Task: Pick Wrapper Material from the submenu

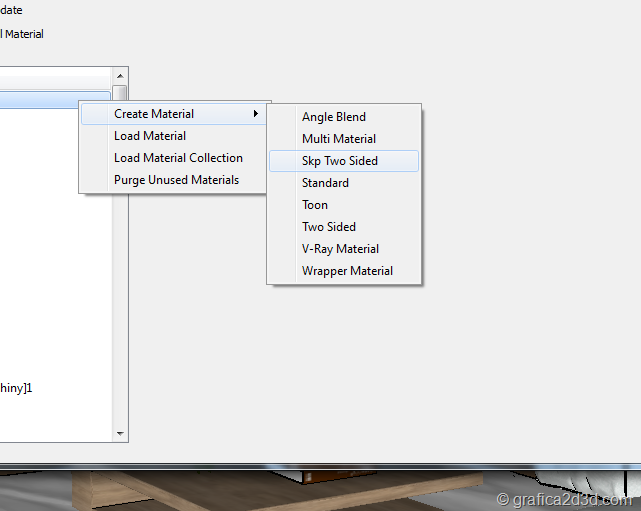Action: [347, 271]
